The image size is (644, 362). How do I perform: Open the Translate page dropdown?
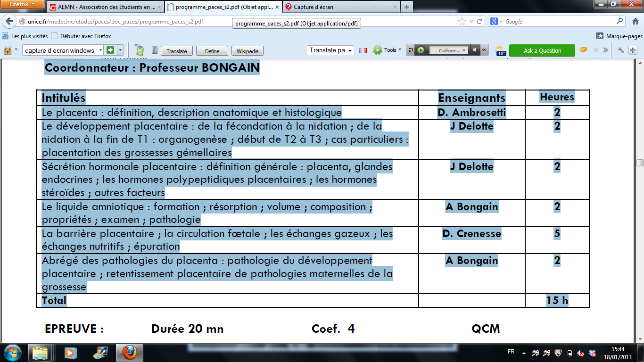(330, 50)
